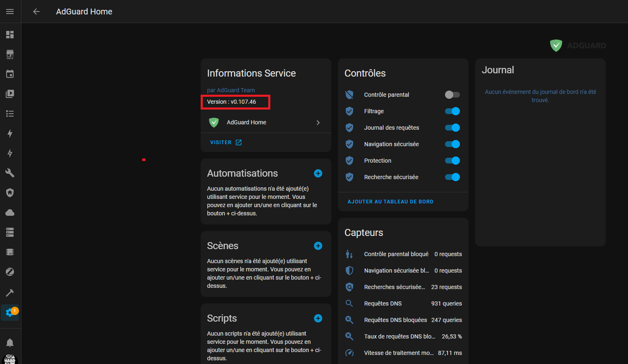Screen dimensions: 628x364
Task: Click AJOUTER AU TABLEAU DE BORD
Action: click(390, 202)
